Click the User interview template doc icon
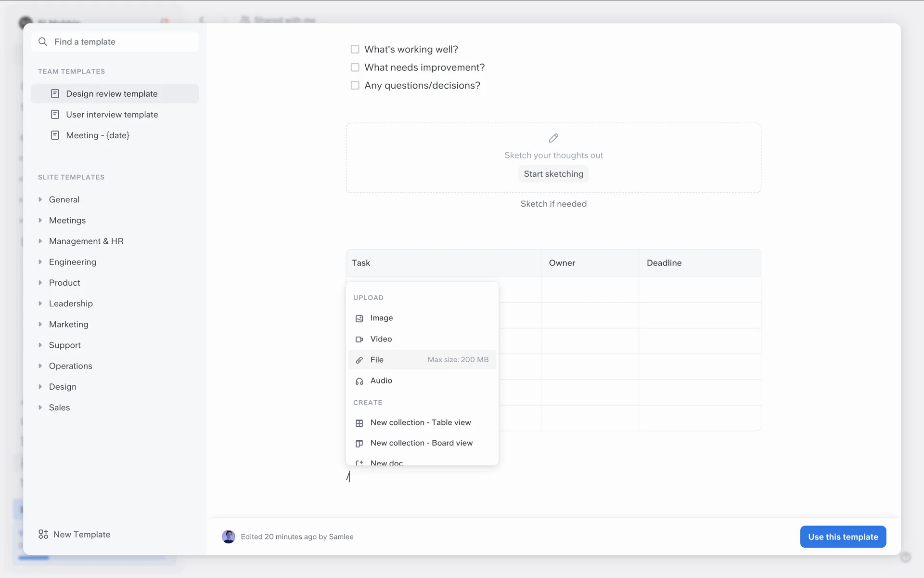Viewport: 924px width, 578px height. tap(55, 115)
